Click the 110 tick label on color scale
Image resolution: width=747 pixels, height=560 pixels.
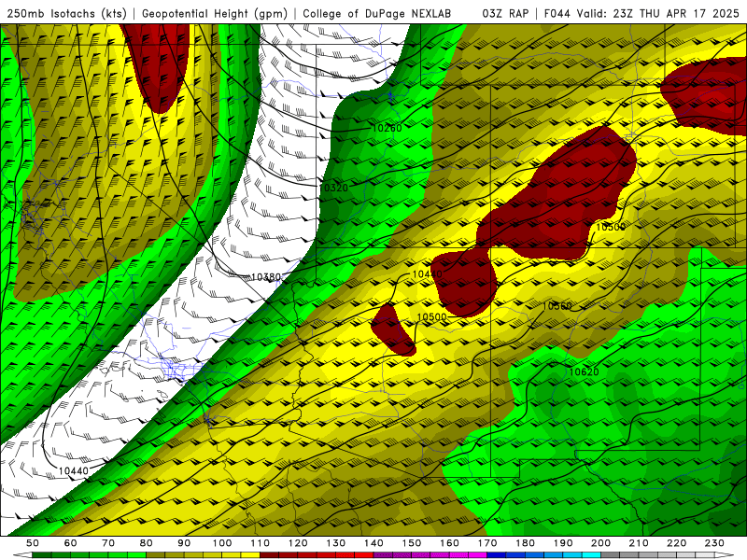click(261, 543)
